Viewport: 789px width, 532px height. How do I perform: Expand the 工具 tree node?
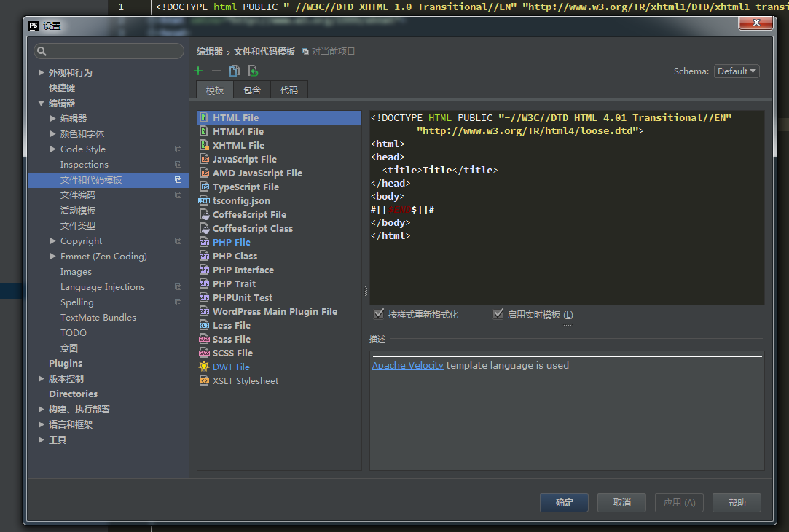point(42,440)
